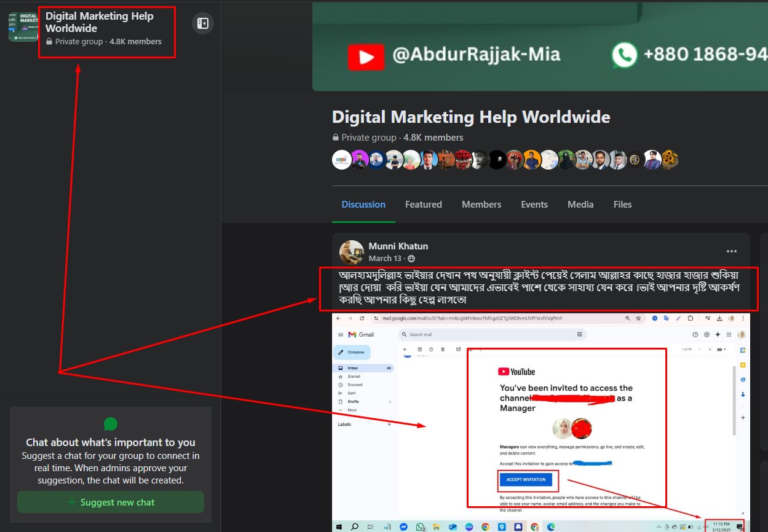This screenshot has width=768, height=532.
Task: Open Gmail main menu hamburger icon
Action: [341, 334]
